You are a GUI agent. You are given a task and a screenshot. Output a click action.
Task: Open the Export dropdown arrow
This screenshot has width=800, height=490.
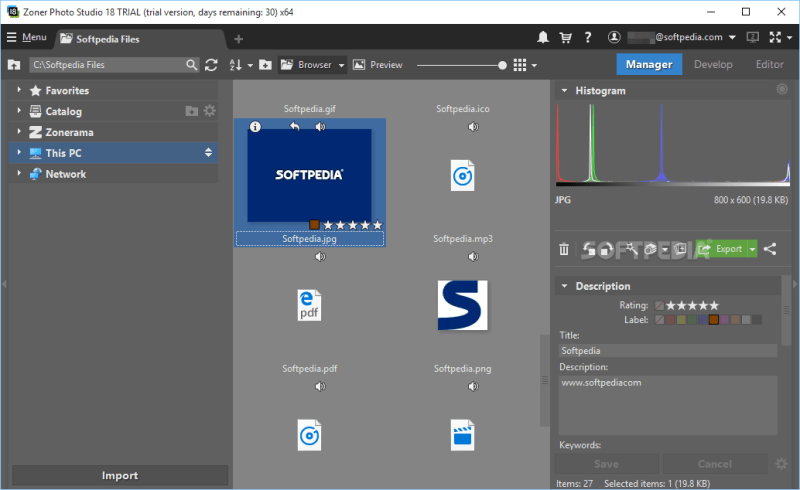coord(752,249)
